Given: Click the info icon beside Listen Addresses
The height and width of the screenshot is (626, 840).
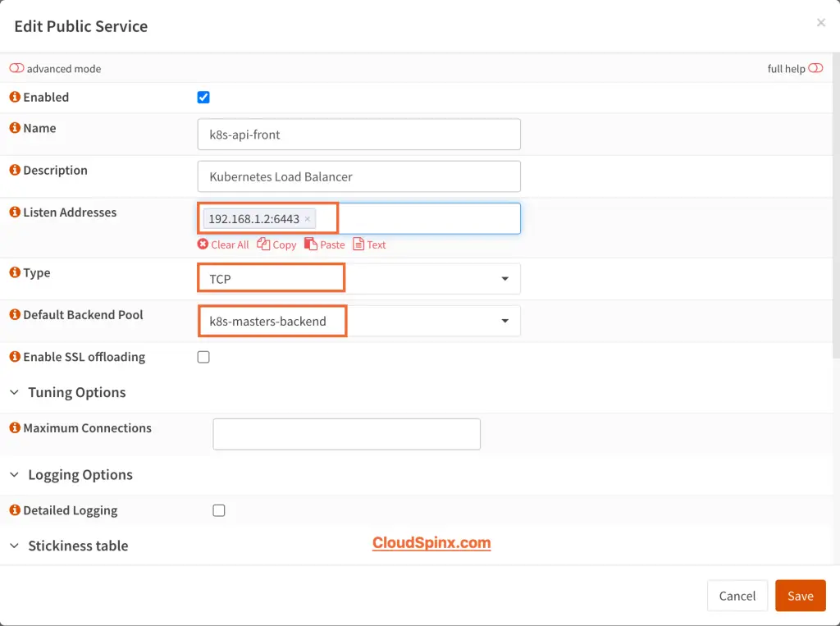Looking at the screenshot, I should (x=14, y=212).
